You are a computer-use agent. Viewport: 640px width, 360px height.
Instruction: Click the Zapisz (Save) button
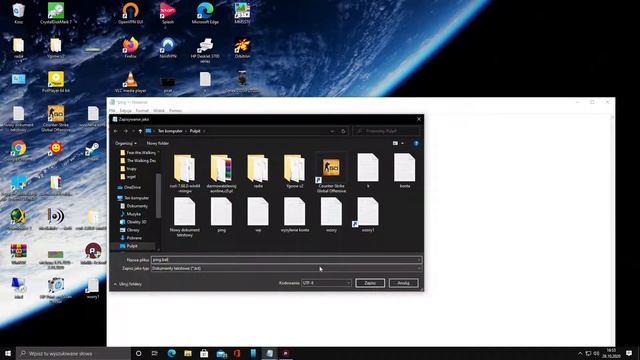370,283
